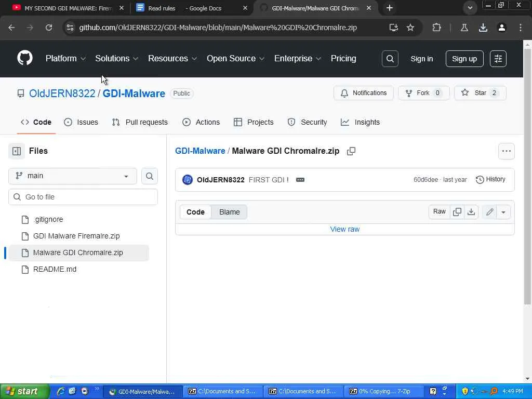Open the browser profile icon
532x399 pixels.
coord(501,28)
